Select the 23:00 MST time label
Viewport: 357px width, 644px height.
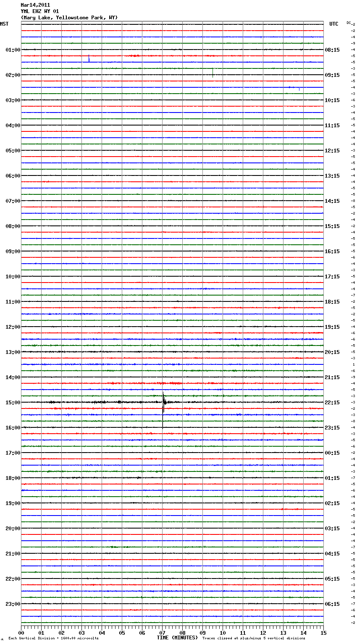(13, 604)
